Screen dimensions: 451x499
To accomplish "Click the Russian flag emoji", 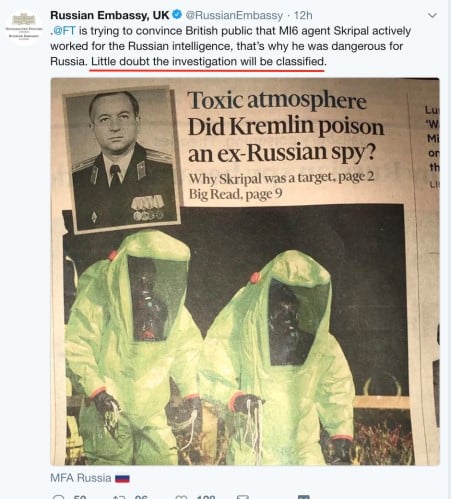I will click(x=122, y=479).
